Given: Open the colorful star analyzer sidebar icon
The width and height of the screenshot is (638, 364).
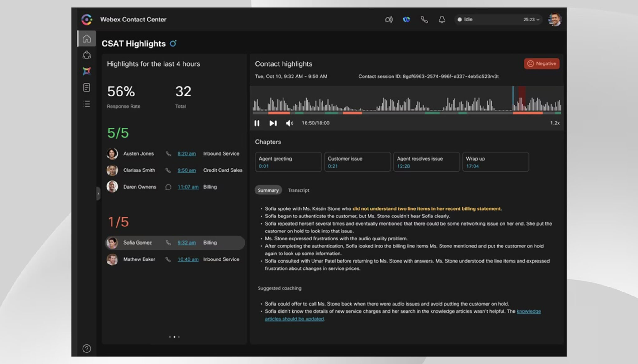Looking at the screenshot, I should tap(87, 71).
